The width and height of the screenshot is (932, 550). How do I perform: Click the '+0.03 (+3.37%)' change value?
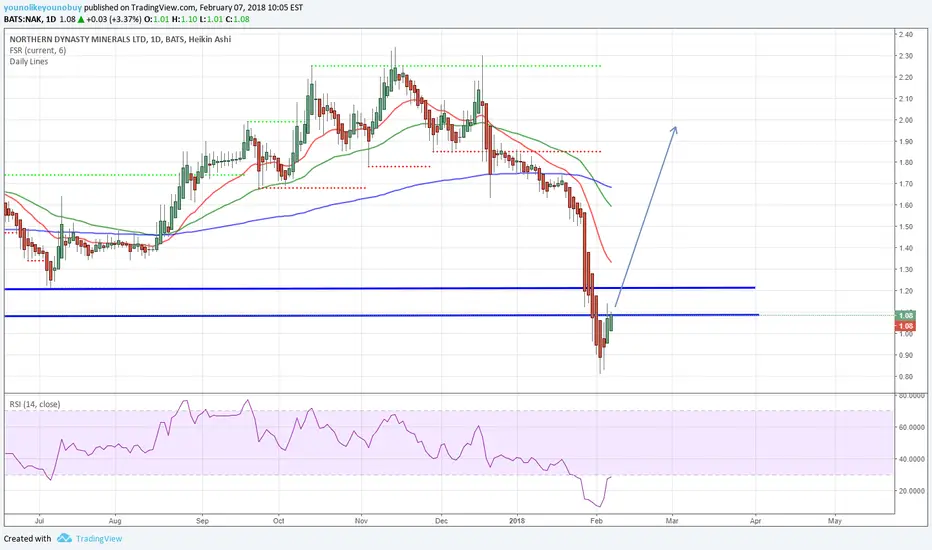[x=114, y=19]
